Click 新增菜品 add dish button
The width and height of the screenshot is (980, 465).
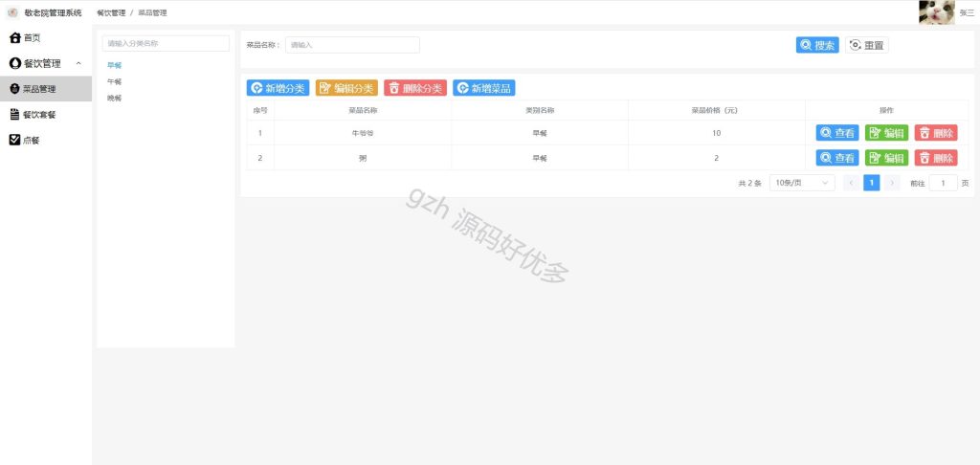pos(483,87)
